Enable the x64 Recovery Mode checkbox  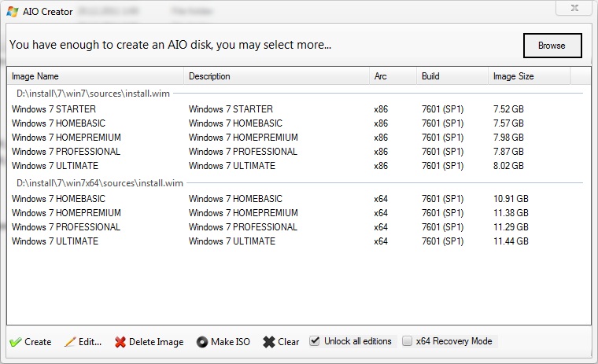(x=407, y=341)
